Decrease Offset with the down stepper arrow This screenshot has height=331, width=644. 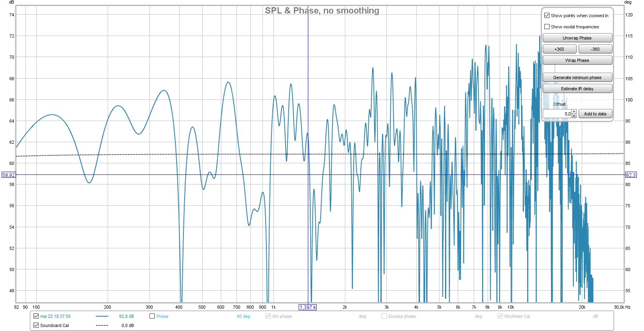(574, 116)
